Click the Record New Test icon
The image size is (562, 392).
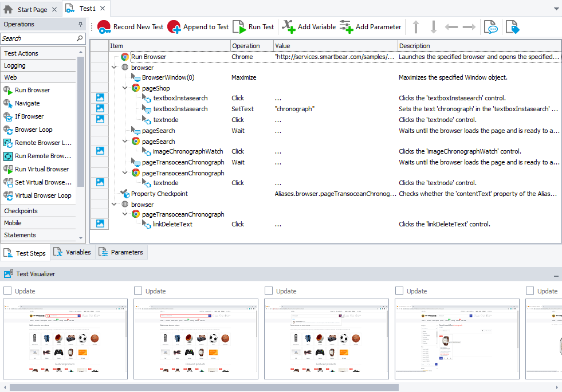(x=104, y=27)
